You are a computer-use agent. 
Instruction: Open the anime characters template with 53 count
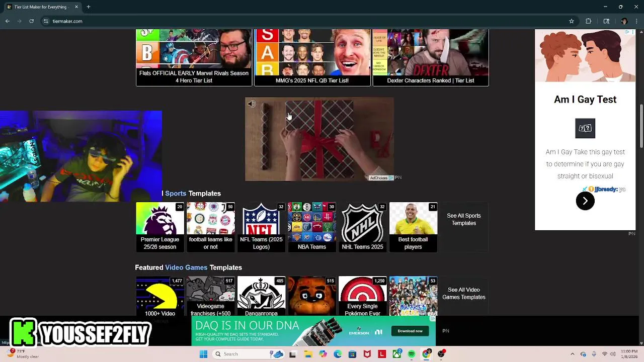[413, 297]
